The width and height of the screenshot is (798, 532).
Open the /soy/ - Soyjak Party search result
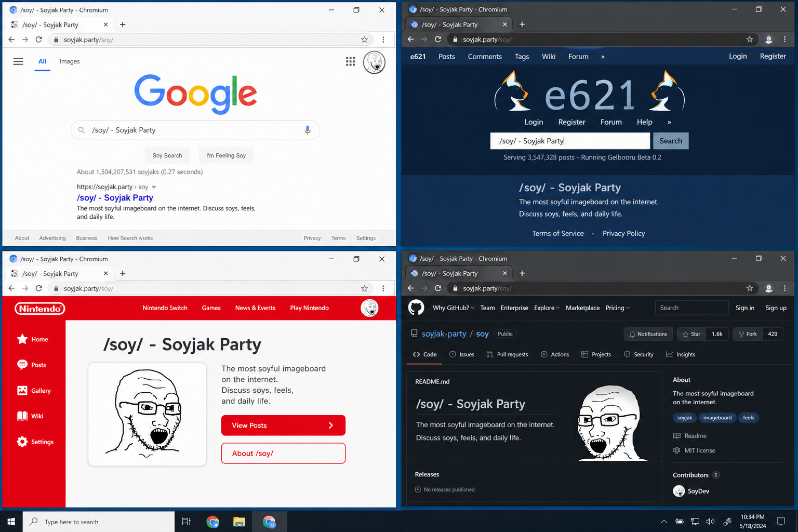pos(115,197)
